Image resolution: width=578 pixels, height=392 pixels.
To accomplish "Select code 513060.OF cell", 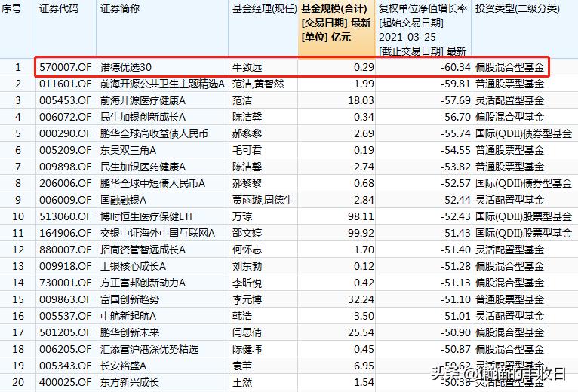I will coord(65,216).
